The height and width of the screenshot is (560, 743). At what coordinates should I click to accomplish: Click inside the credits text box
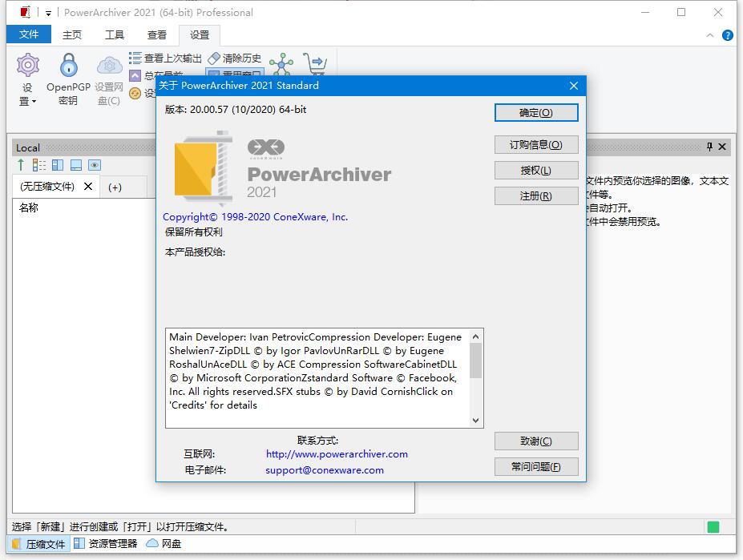tap(317, 377)
